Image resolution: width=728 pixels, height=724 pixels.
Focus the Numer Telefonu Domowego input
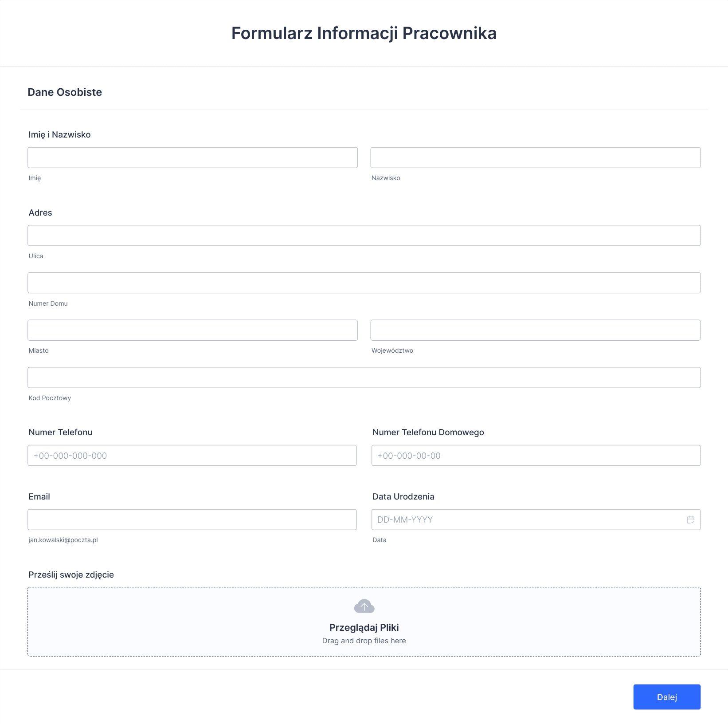click(536, 456)
